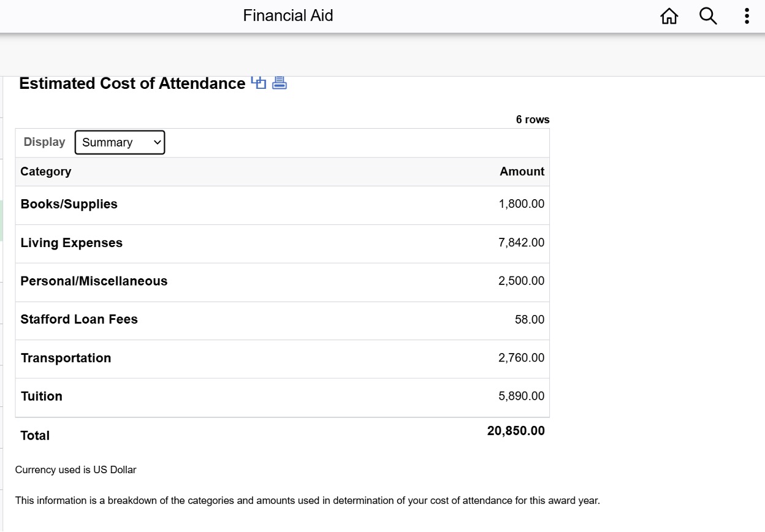Image resolution: width=765 pixels, height=532 pixels.
Task: Select the Transportation category row
Action: click(283, 359)
